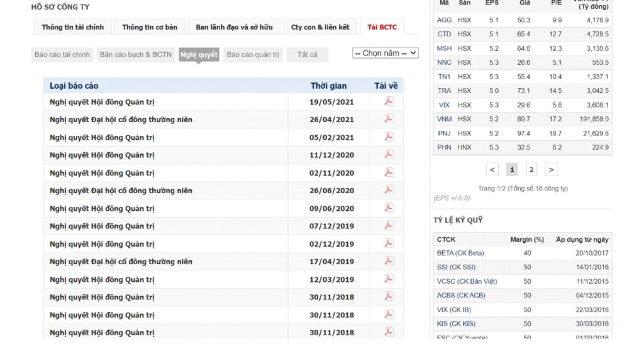This screenshot has height=361, width=644.
Task: Download PDF for resolution dated 26/06/2020
Action: point(389,190)
